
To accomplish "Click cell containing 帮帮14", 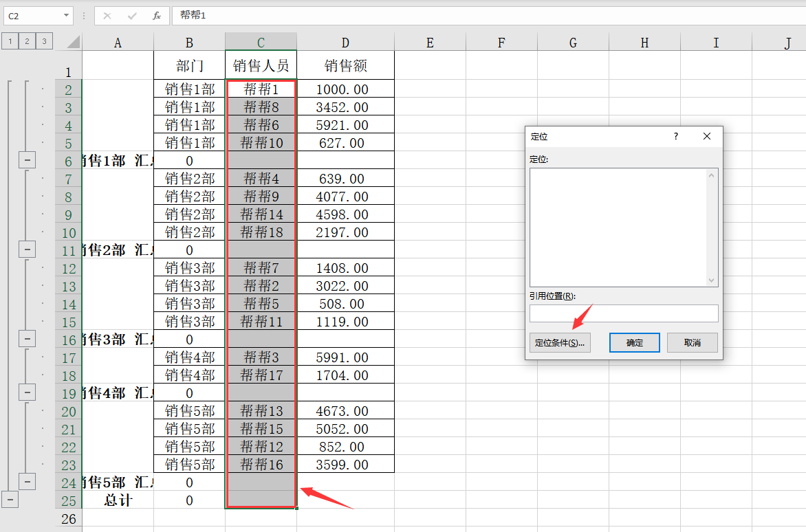I will [261, 214].
